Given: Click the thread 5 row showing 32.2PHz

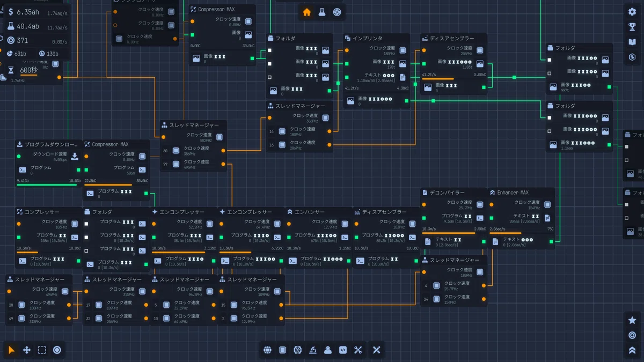Looking at the screenshot, I should [x=184, y=305].
